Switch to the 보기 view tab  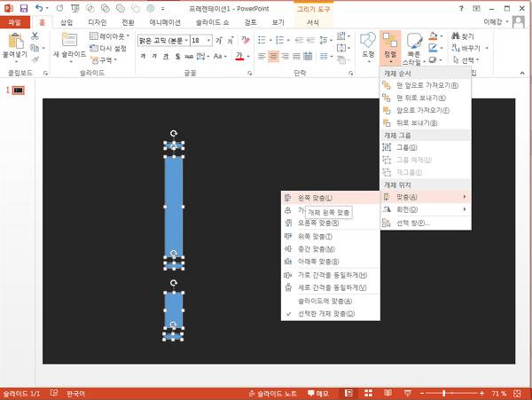point(278,22)
